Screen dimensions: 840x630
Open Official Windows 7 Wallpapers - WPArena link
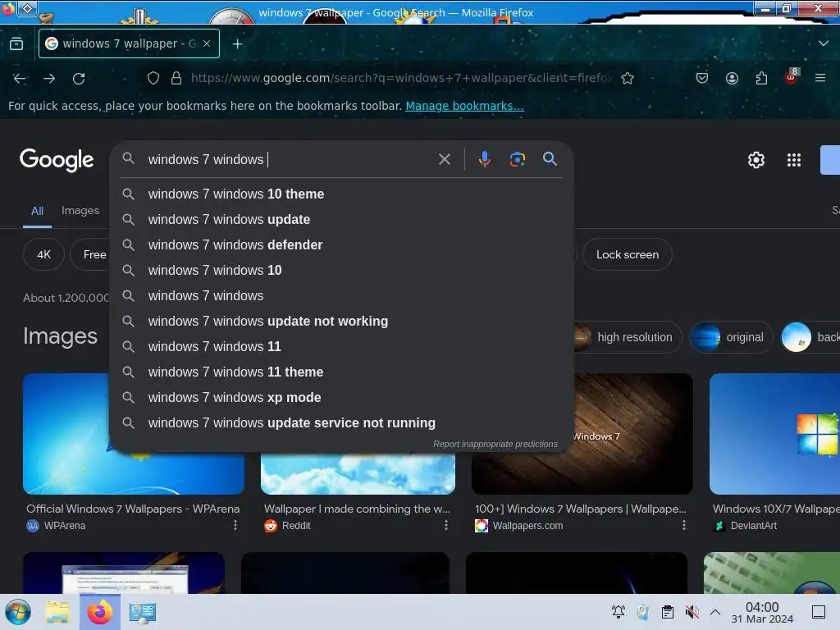[x=133, y=509]
